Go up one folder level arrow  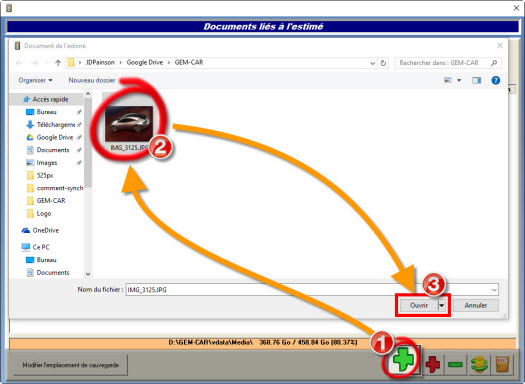click(x=58, y=63)
